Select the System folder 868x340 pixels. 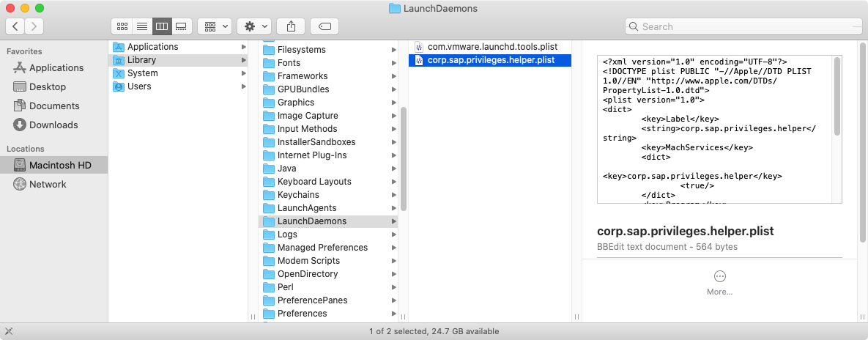click(x=179, y=73)
